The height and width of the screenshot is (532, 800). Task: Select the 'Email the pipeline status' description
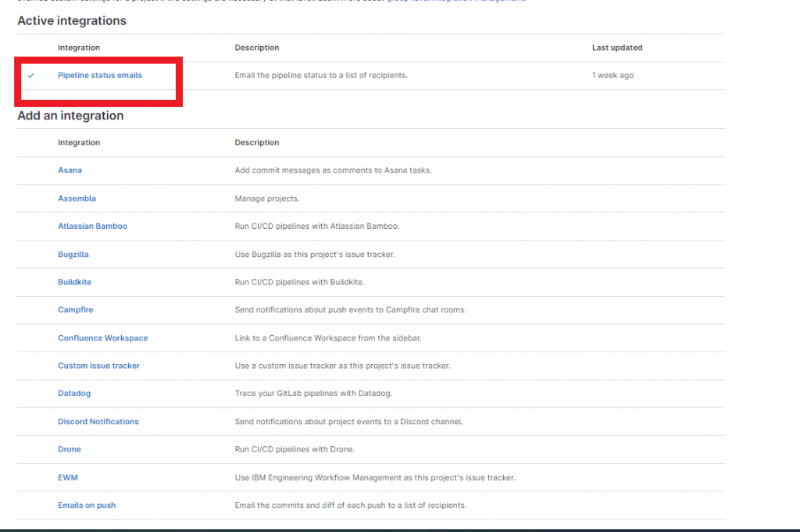[x=321, y=75]
